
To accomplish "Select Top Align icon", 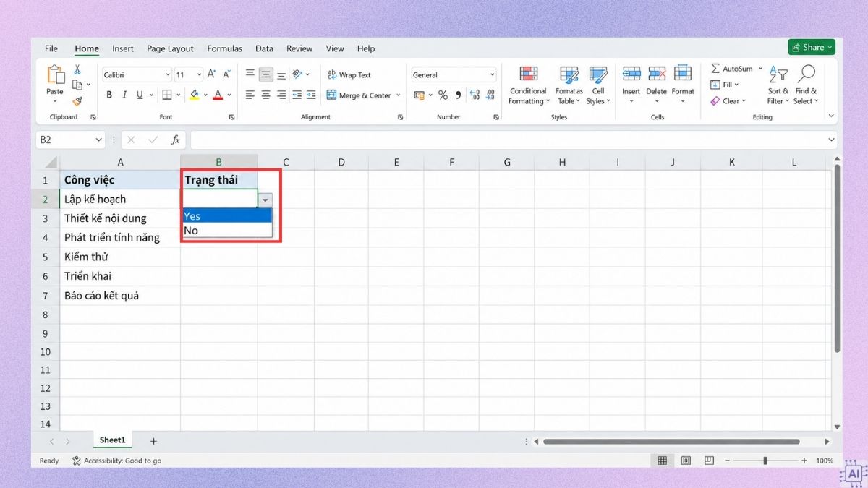I will 250,74.
